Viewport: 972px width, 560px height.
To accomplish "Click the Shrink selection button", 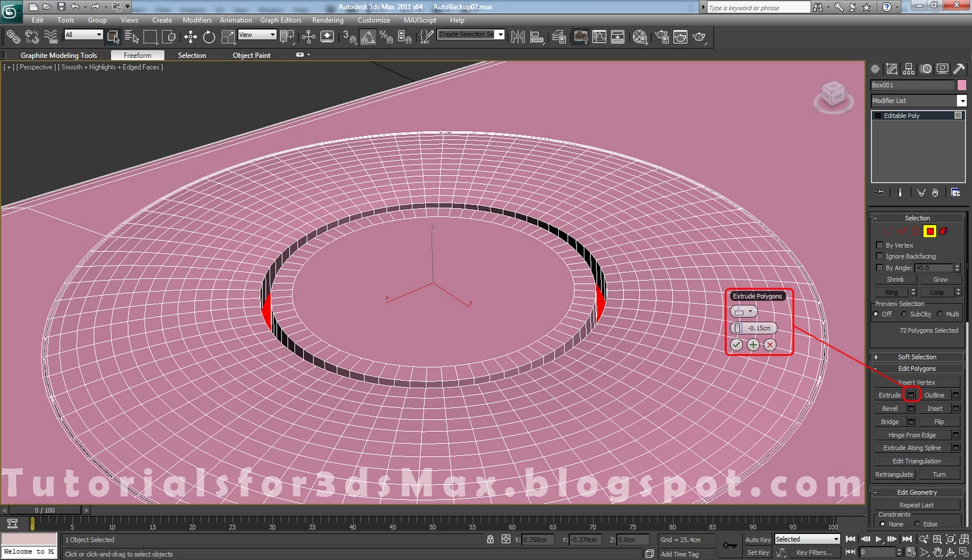I will click(895, 279).
